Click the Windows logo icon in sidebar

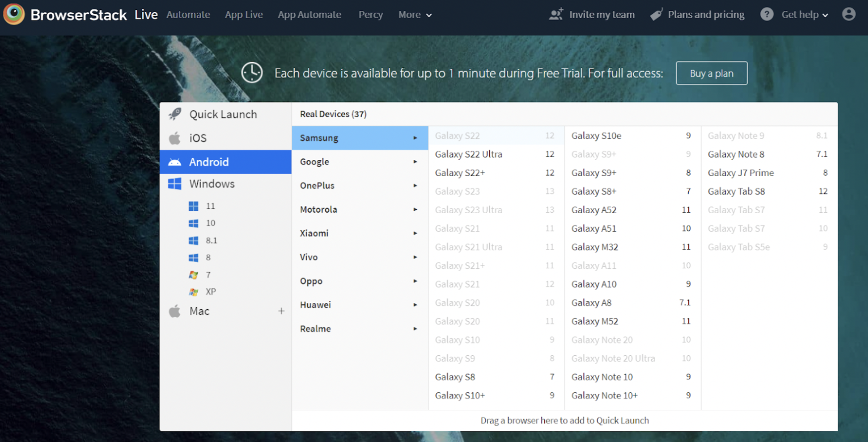(x=176, y=184)
